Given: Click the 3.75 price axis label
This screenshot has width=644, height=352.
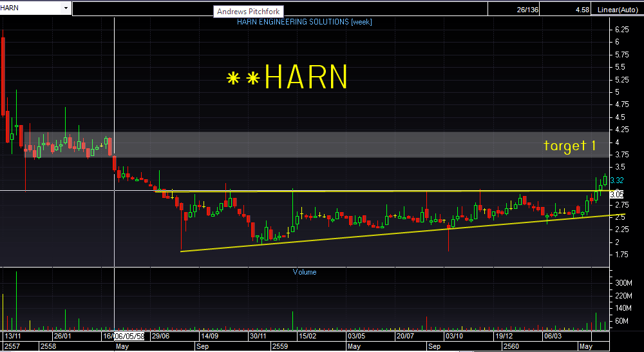Looking at the screenshot, I should click(x=622, y=155).
